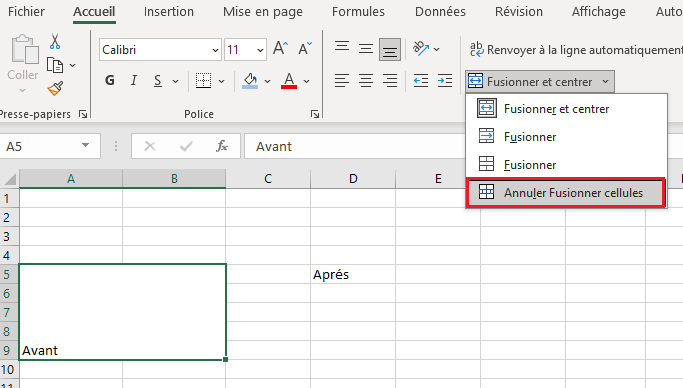Open the Coller dropdown arrow
This screenshot has width=683, height=388.
(x=23, y=91)
